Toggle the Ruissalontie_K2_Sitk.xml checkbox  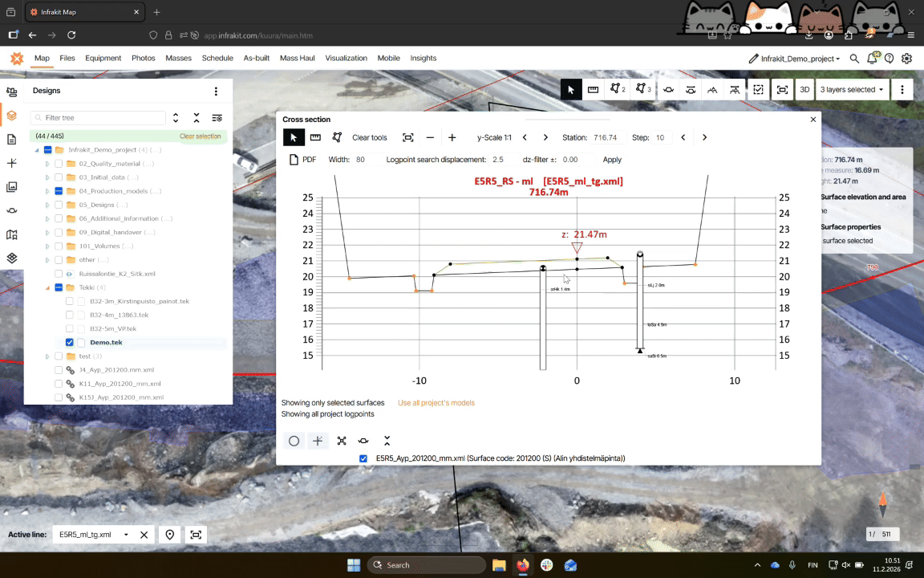pyautogui.click(x=59, y=274)
